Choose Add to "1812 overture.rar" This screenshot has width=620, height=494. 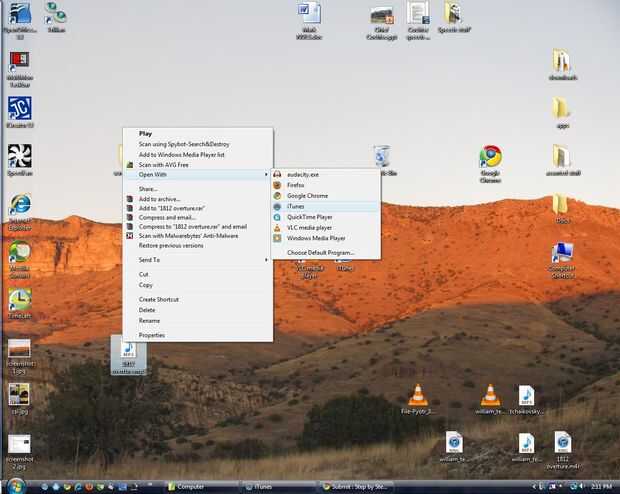pos(198,208)
